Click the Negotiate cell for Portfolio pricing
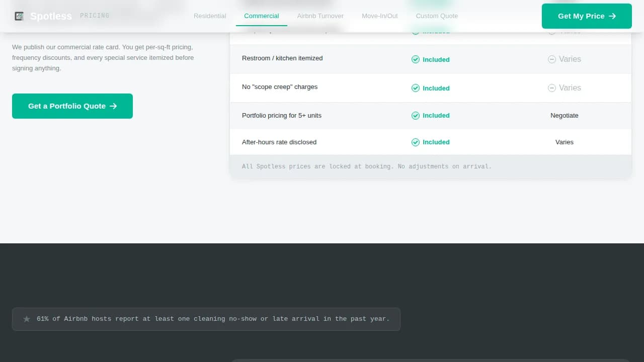The image size is (644, 362). point(564,115)
